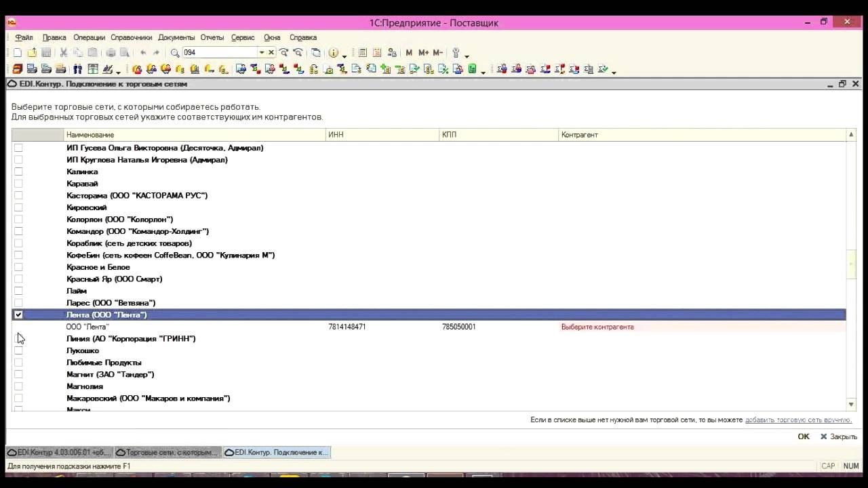This screenshot has width=868, height=488.
Task: Click the magnifier search icon
Action: (x=175, y=53)
